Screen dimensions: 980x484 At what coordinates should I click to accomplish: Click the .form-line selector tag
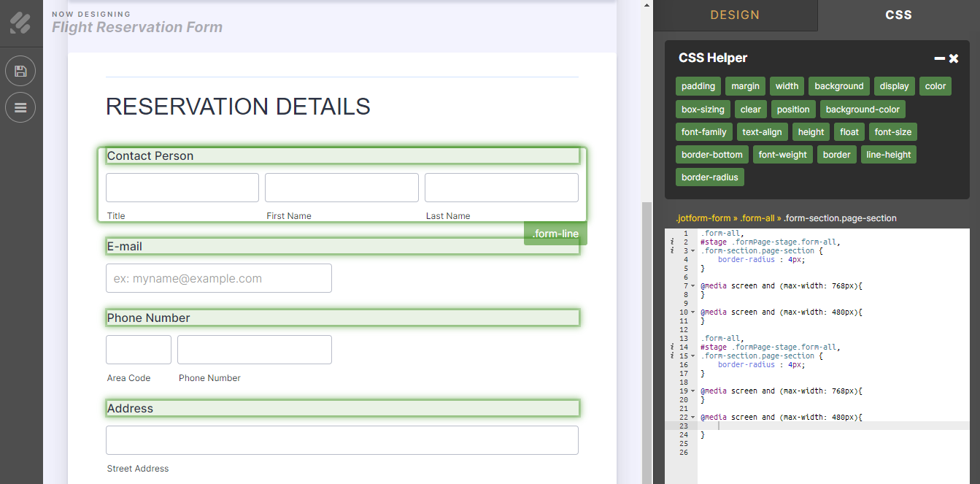coord(555,234)
